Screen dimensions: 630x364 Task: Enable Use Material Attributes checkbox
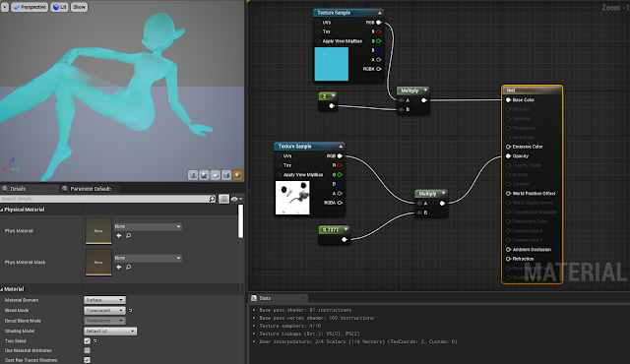88,350
